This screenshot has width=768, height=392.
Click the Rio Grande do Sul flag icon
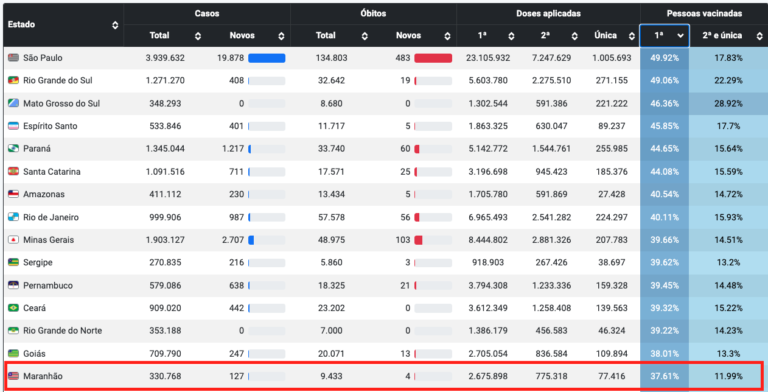(13, 80)
